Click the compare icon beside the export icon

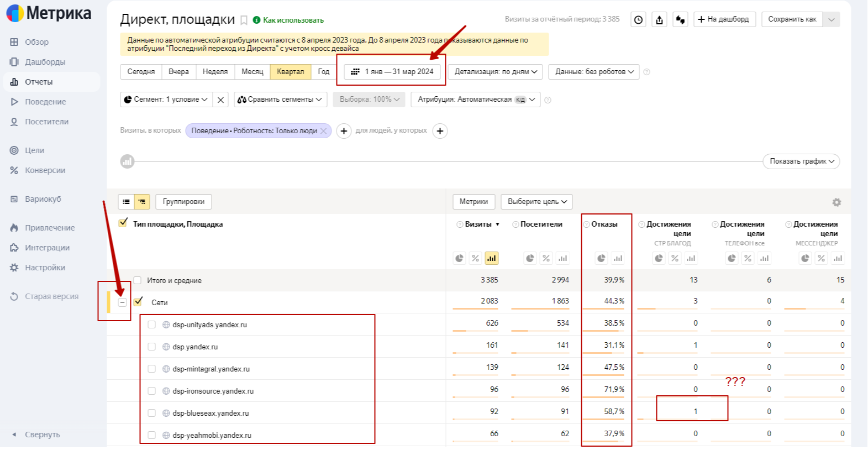[680, 19]
